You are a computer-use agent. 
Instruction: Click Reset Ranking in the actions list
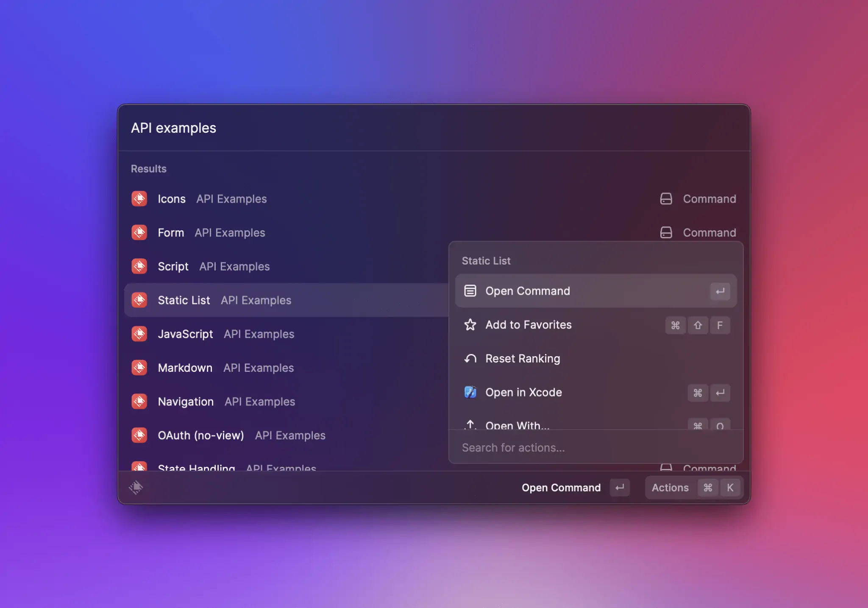(x=523, y=358)
